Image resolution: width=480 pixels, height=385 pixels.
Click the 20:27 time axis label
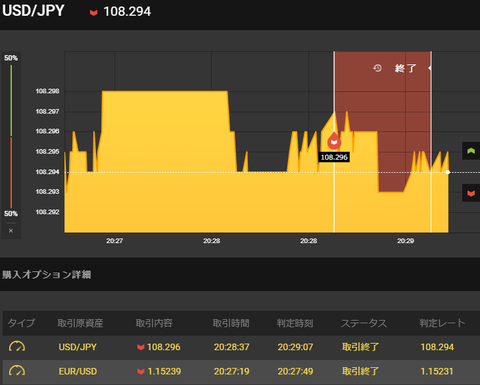pos(114,241)
